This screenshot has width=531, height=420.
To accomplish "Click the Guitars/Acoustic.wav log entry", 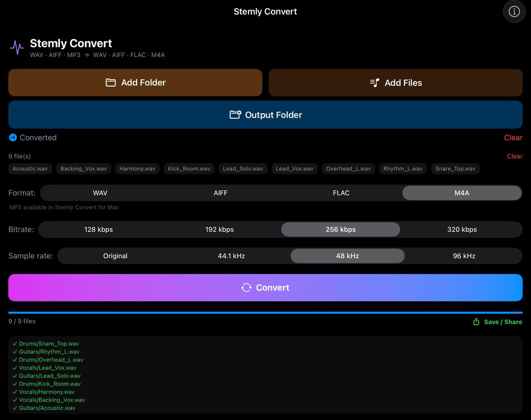I will click(44, 408).
